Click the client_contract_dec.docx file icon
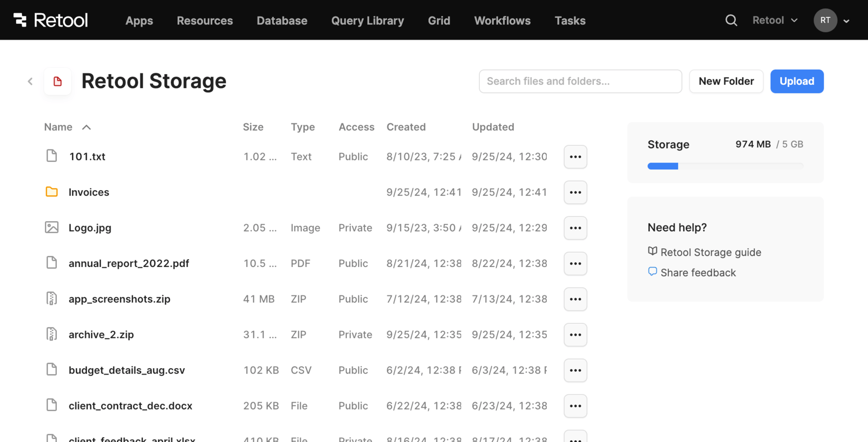Screen dimensions: 868x442 [x=52, y=405]
